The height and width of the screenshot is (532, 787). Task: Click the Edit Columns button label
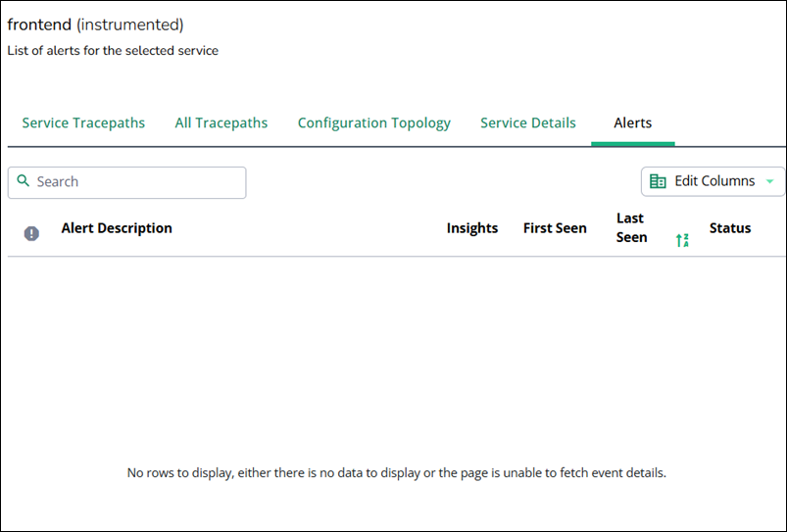[x=714, y=181]
